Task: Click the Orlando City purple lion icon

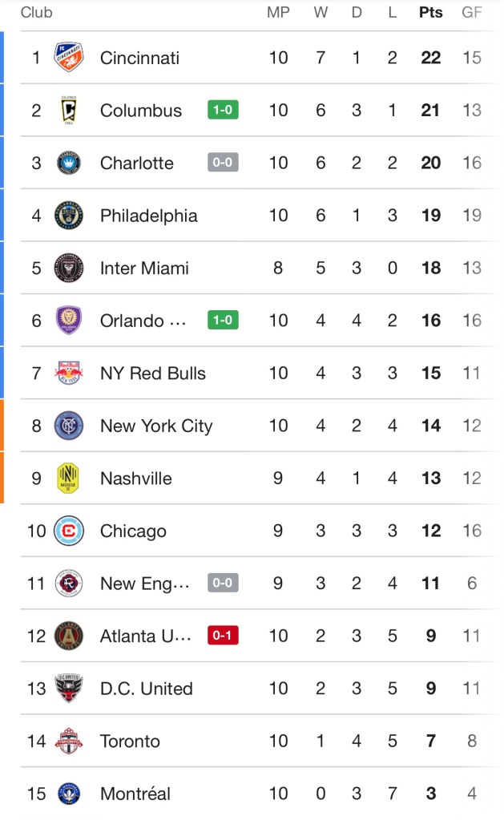Action: click(68, 321)
